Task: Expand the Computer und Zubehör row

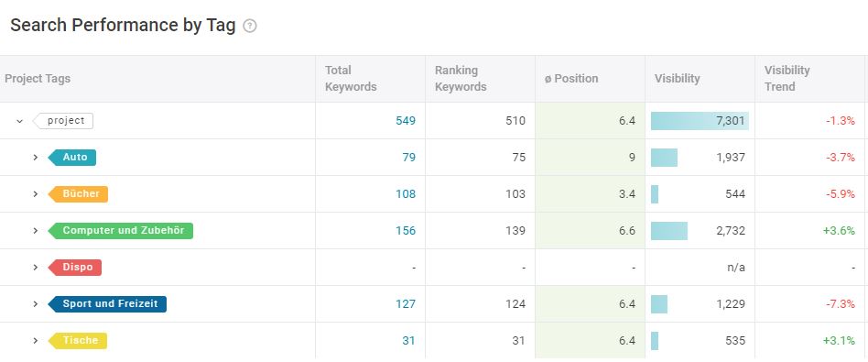Action: tap(36, 231)
